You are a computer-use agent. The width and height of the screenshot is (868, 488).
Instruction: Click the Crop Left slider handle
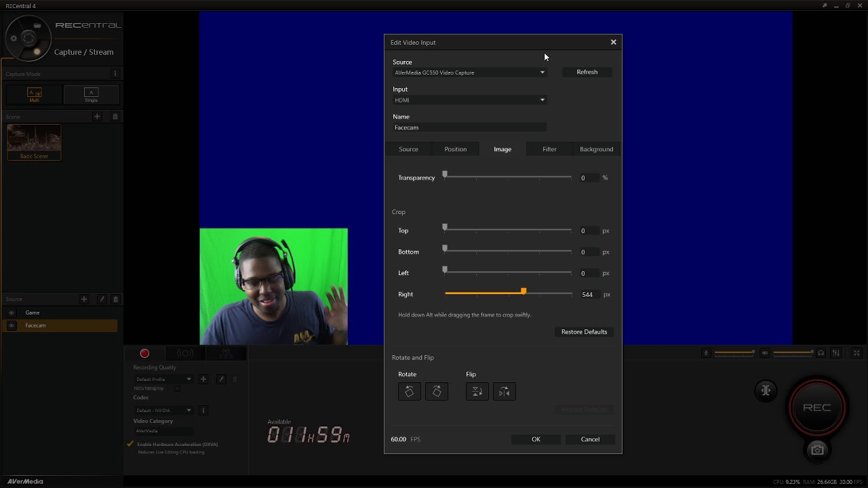445,270
